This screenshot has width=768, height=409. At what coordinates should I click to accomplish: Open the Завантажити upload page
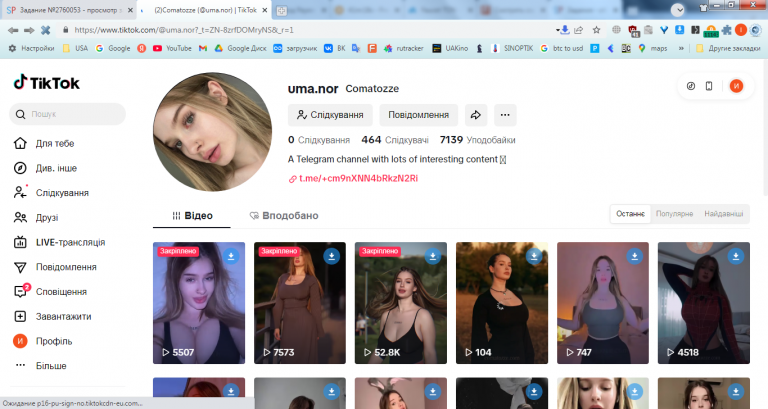click(52, 316)
